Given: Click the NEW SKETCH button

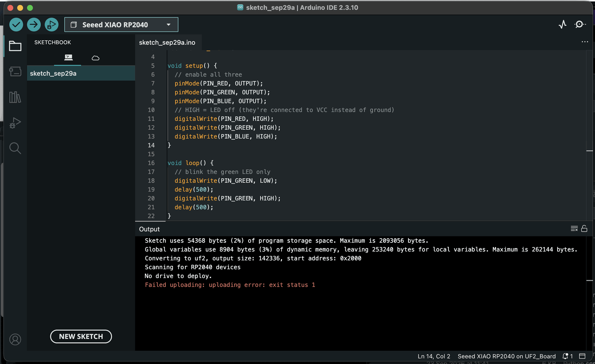Looking at the screenshot, I should (x=81, y=337).
